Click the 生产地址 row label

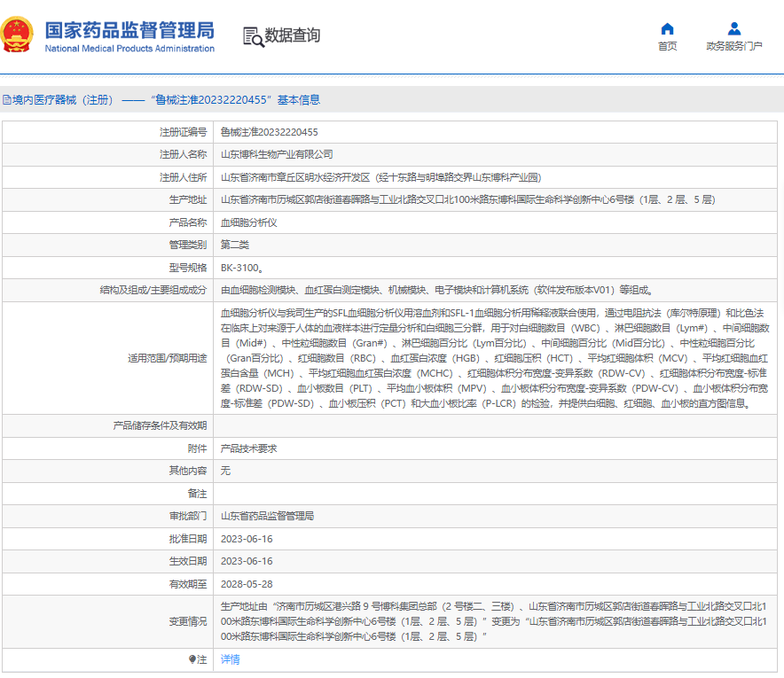(x=187, y=199)
